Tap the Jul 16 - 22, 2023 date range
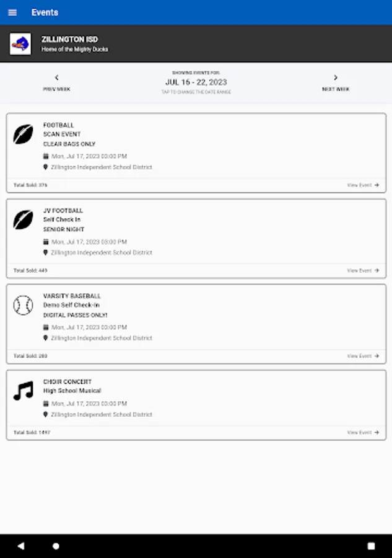The height and width of the screenshot is (558, 392). pos(196,82)
